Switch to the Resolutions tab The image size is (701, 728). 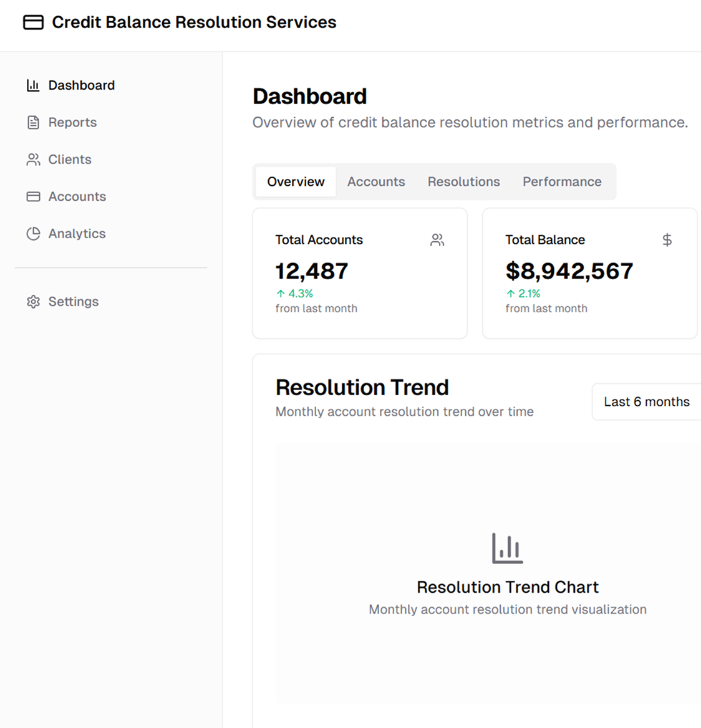pyautogui.click(x=463, y=182)
